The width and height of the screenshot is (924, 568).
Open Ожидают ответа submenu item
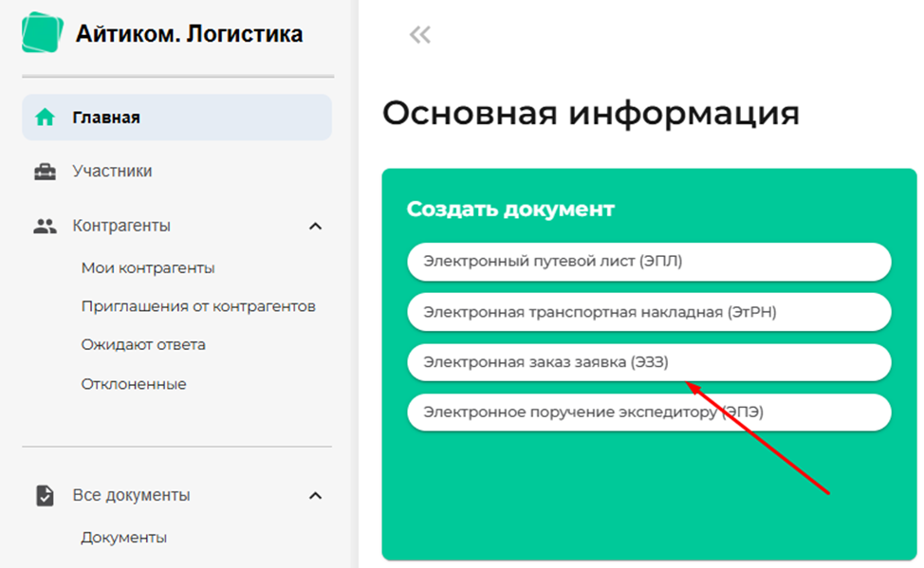click(x=143, y=345)
